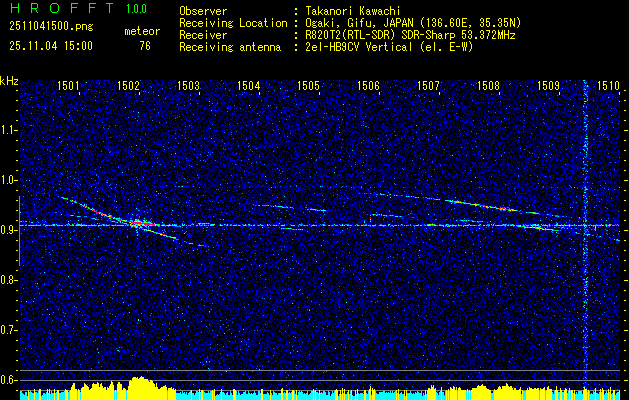The image size is (629, 400).
Task: Select the meteor count value 76
Action: (x=145, y=46)
